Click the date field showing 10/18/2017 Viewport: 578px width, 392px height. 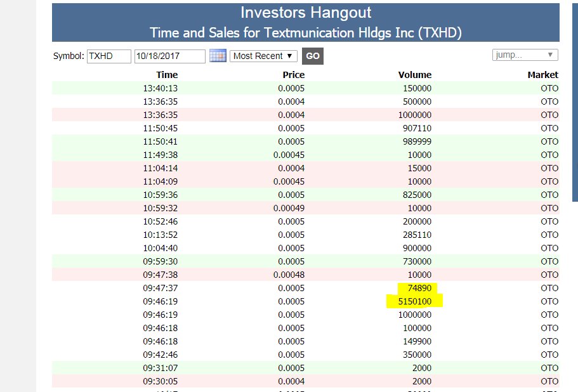click(170, 56)
